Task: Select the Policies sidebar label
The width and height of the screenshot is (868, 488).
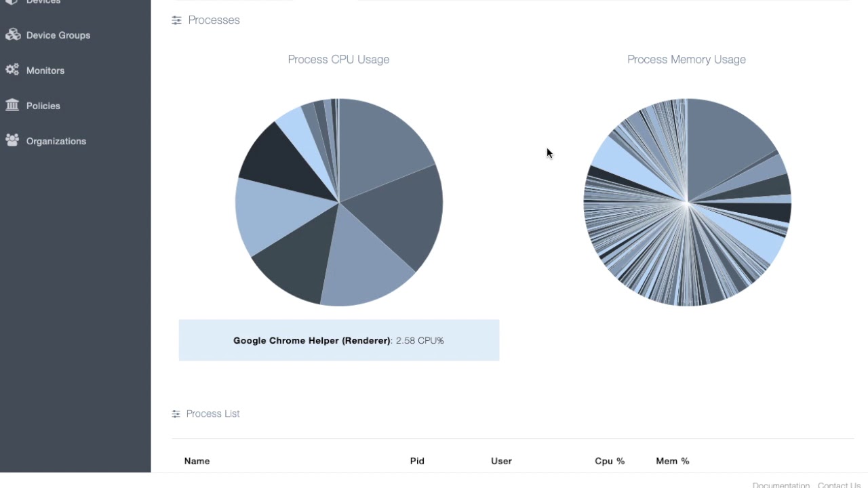Action: click(43, 106)
